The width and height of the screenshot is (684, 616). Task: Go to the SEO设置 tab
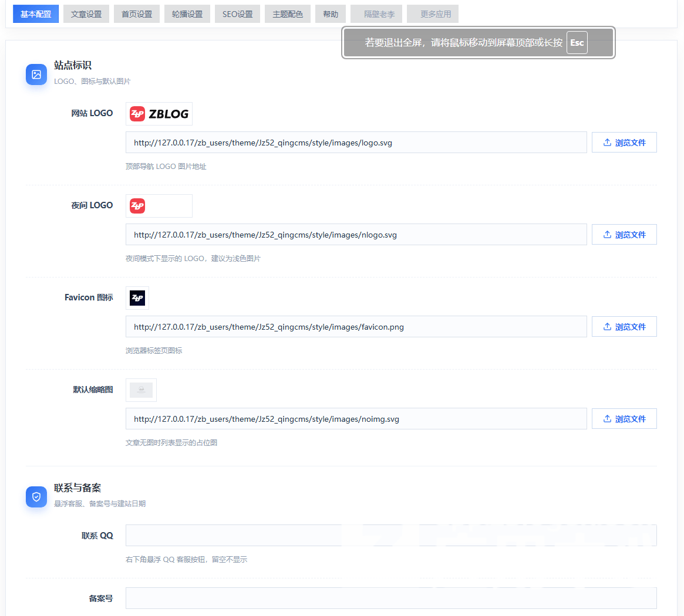coord(237,14)
